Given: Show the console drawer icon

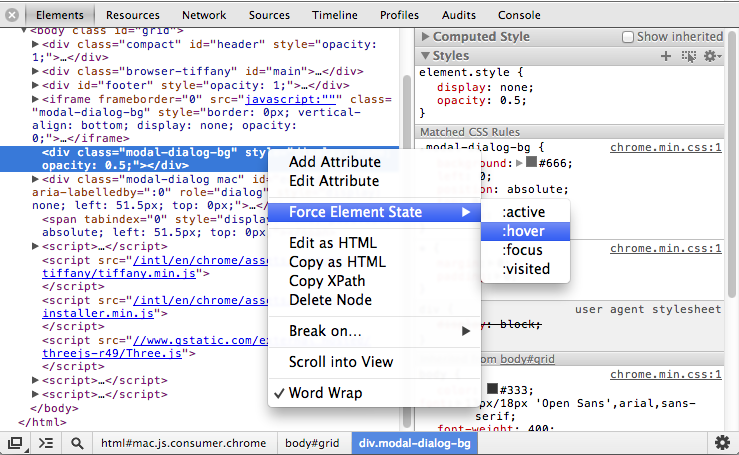Looking at the screenshot, I should point(45,442).
